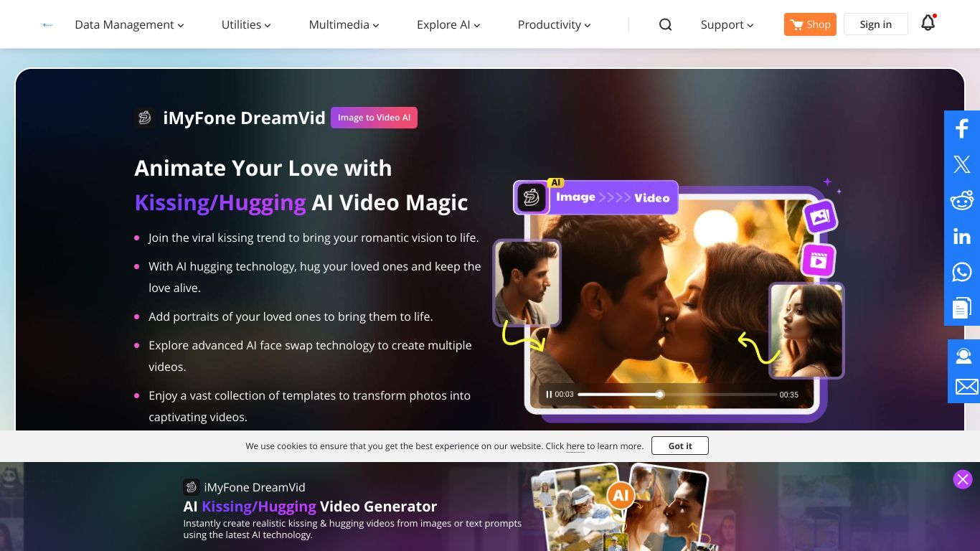
Task: Expand the Productivity menu
Action: (x=554, y=24)
